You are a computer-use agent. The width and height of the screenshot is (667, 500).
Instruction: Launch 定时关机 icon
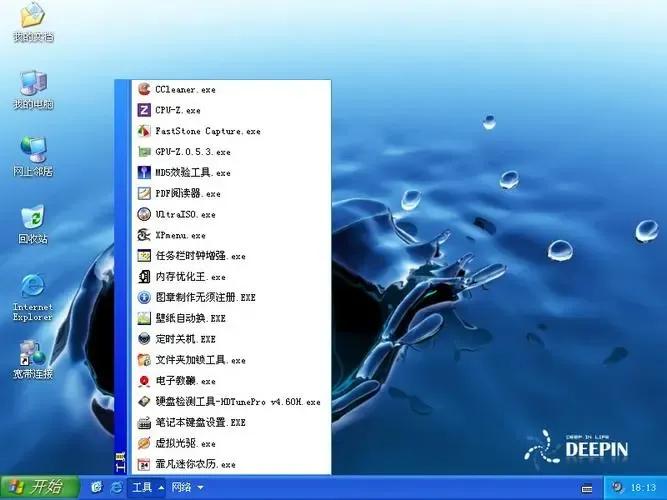pyautogui.click(x=144, y=339)
